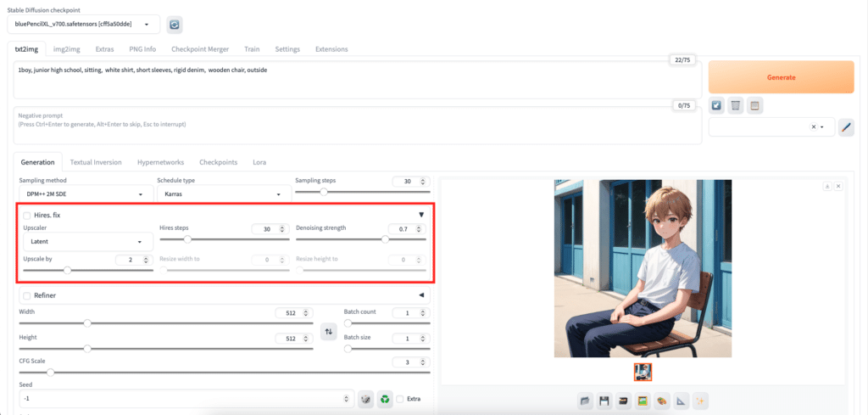This screenshot has width=868, height=415.
Task: Click the trash icon to clear prompt
Action: click(736, 105)
